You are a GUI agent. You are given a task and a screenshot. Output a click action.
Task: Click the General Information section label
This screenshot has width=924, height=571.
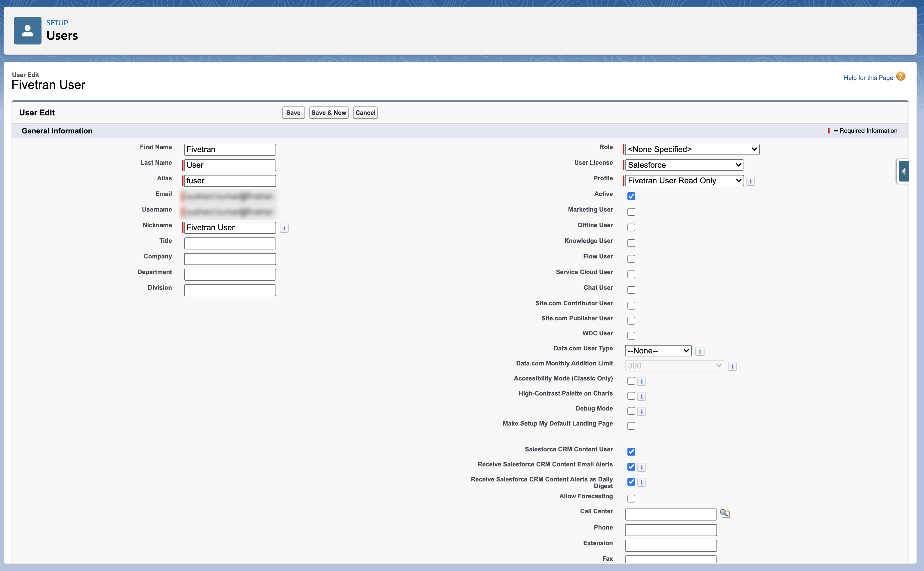[x=57, y=130]
